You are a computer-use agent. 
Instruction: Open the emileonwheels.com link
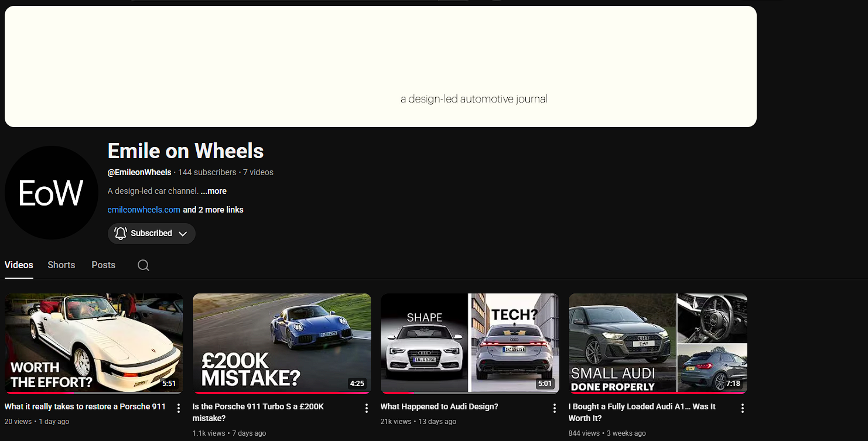(x=144, y=210)
